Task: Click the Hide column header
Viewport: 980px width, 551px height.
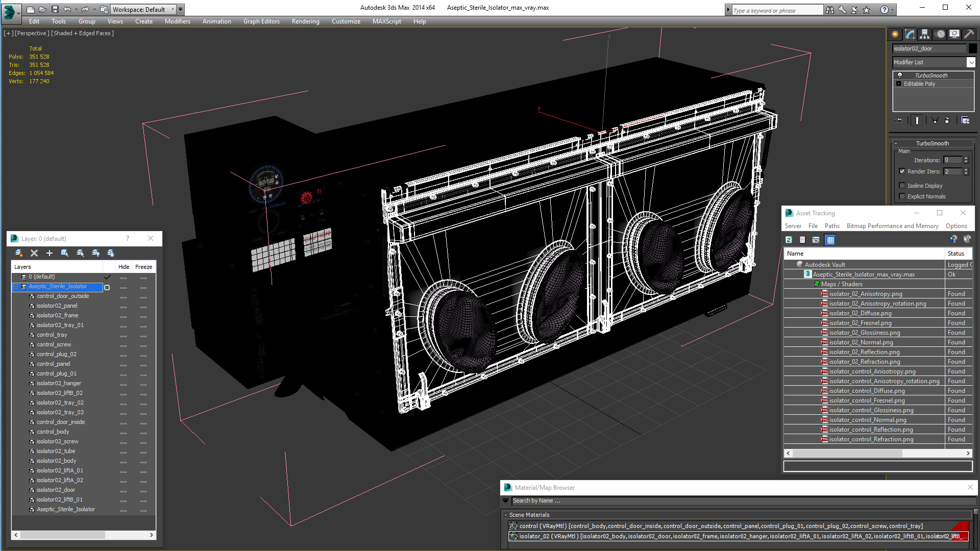Action: (x=124, y=267)
